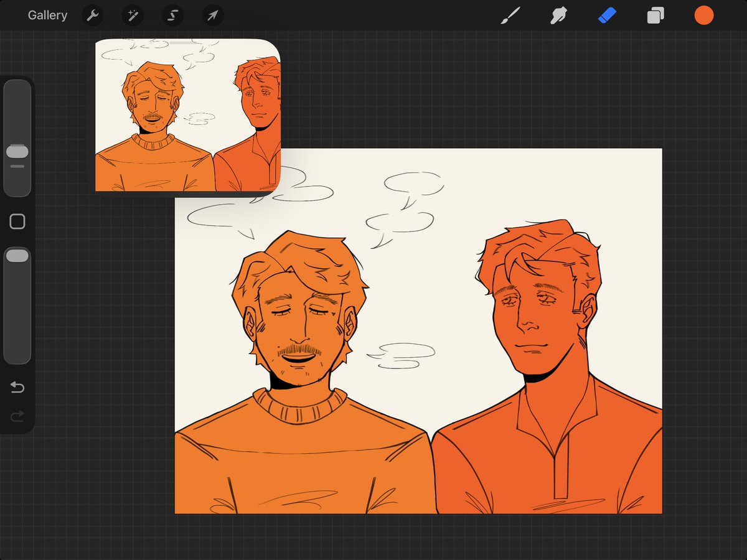Select the Smudge tool
The image size is (747, 560).
coord(558,16)
